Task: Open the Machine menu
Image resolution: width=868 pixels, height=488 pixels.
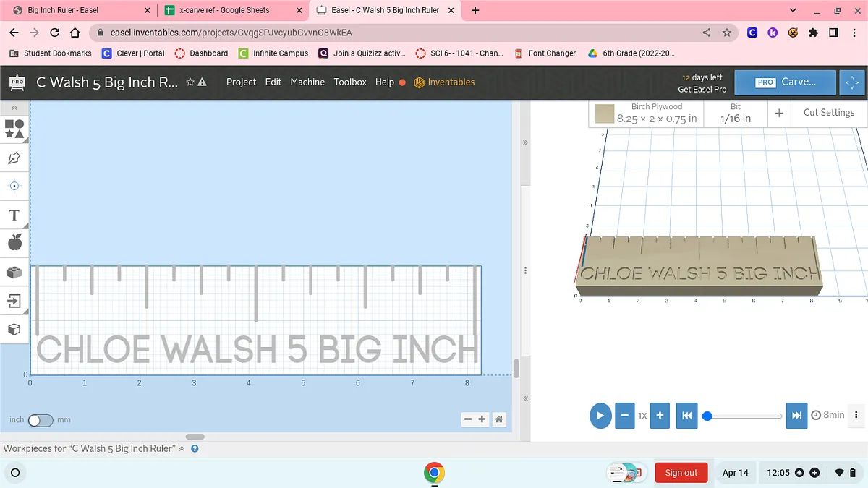Action: pos(307,82)
